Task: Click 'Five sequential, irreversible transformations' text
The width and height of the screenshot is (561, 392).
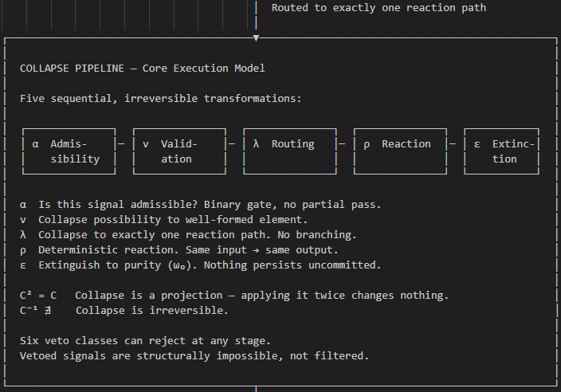Action: 160,99
